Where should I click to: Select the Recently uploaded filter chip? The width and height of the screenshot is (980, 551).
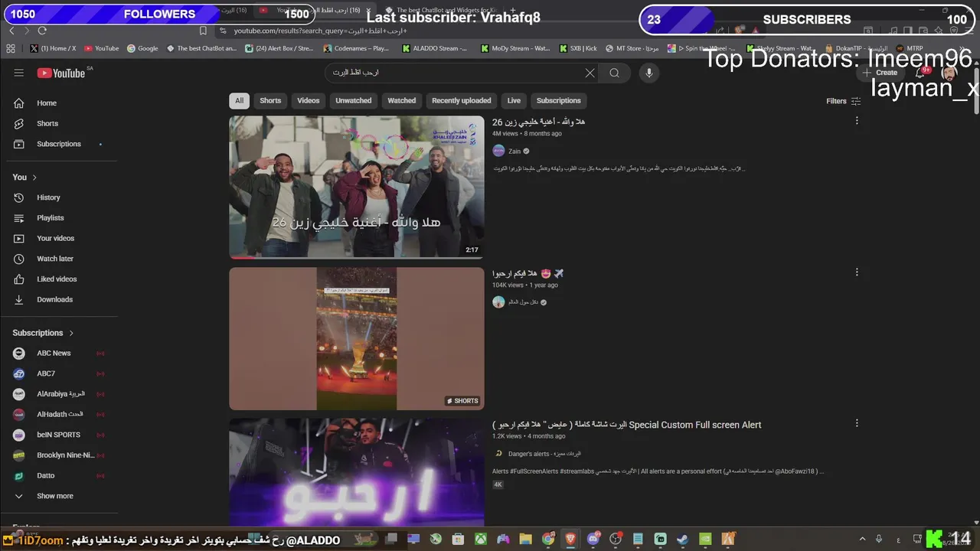(x=462, y=101)
